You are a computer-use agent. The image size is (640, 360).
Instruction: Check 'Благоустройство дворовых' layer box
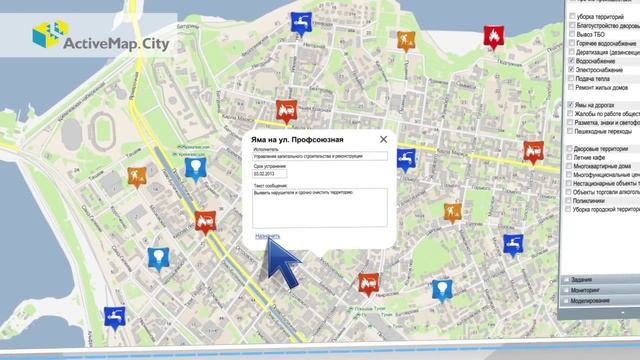pyautogui.click(x=572, y=25)
